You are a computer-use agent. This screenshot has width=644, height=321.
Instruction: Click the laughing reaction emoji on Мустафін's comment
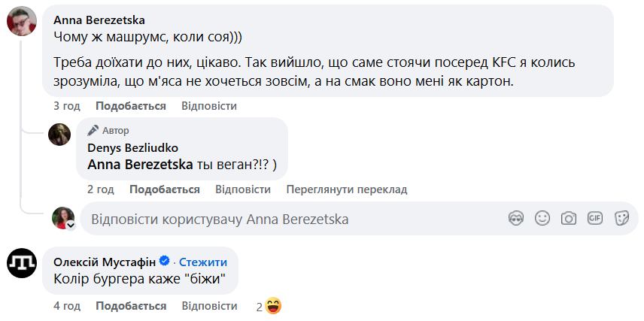[x=273, y=306]
